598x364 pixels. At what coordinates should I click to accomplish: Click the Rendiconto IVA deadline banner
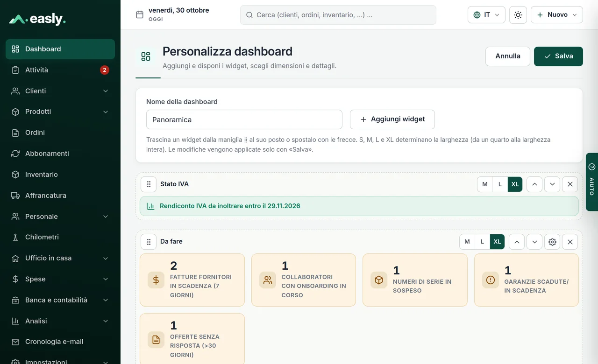point(359,206)
